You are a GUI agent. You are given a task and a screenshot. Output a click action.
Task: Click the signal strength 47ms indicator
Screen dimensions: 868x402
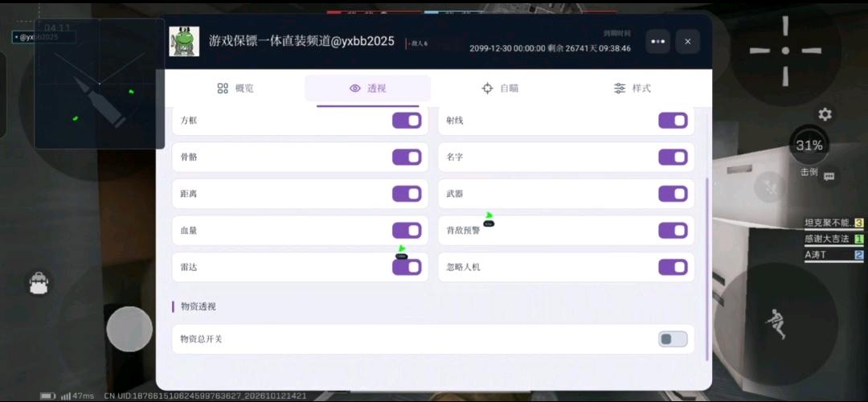[77, 396]
